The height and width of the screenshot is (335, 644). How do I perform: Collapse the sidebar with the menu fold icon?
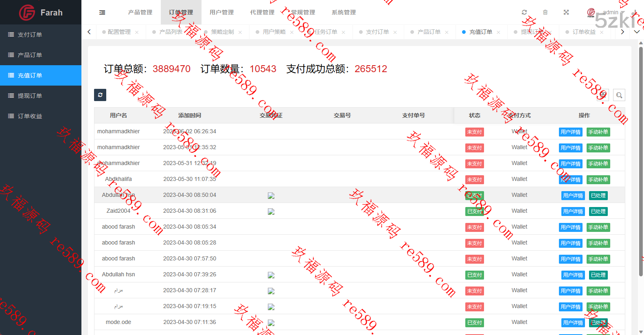click(x=102, y=12)
